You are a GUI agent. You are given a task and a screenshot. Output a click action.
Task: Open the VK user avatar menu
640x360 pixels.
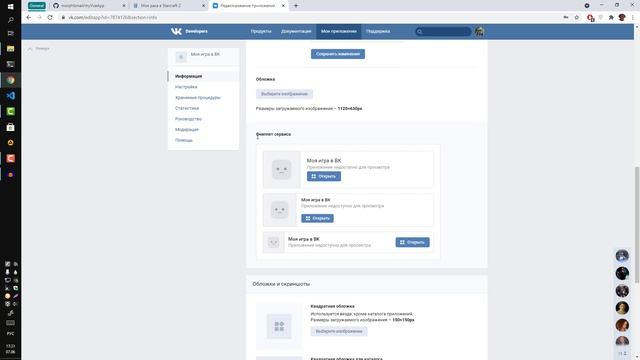480,31
